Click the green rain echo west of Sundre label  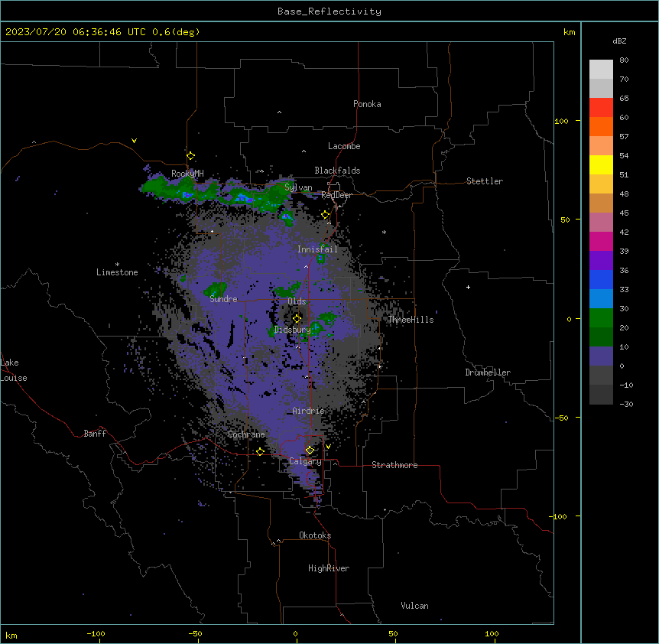click(x=215, y=289)
